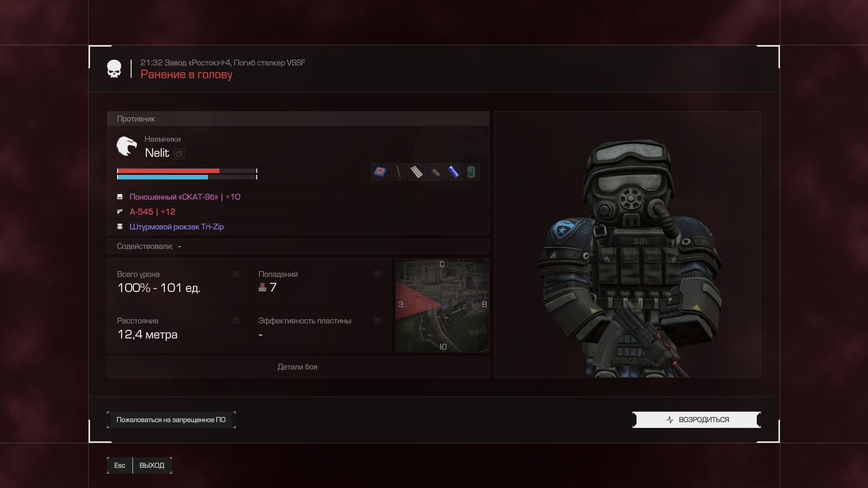Viewport: 868px width, 488px height.
Task: Click the Mercenaries eagle faction emblem
Action: click(127, 146)
